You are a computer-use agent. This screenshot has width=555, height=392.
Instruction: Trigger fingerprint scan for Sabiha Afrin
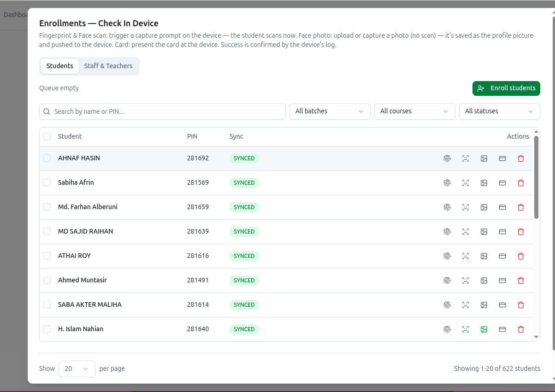pyautogui.click(x=447, y=183)
